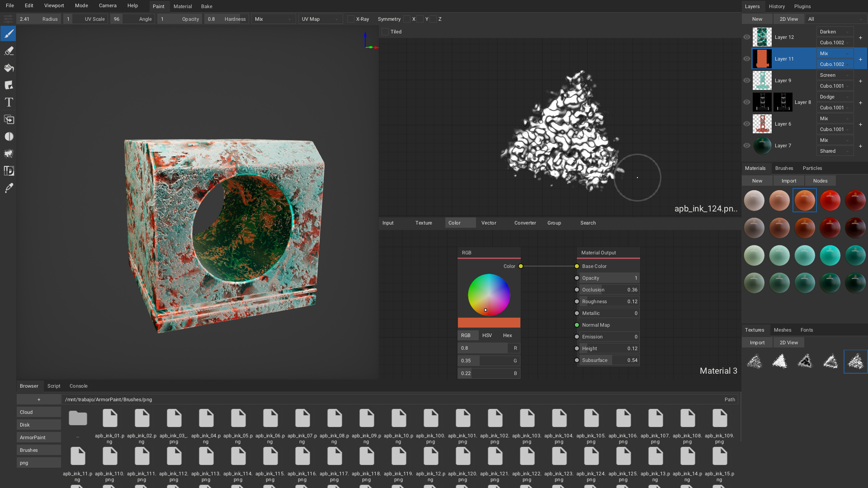868x488 pixels.
Task: Hide Layer 12 visibility
Action: [747, 37]
